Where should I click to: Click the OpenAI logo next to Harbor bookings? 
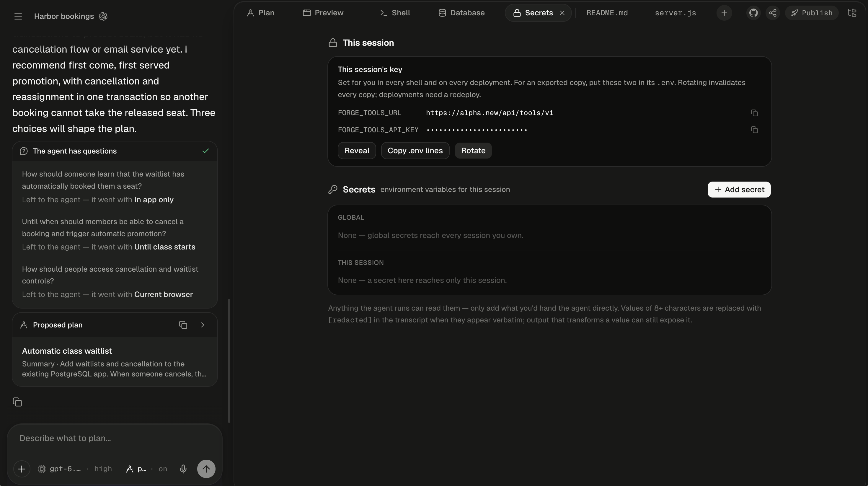pos(103,16)
